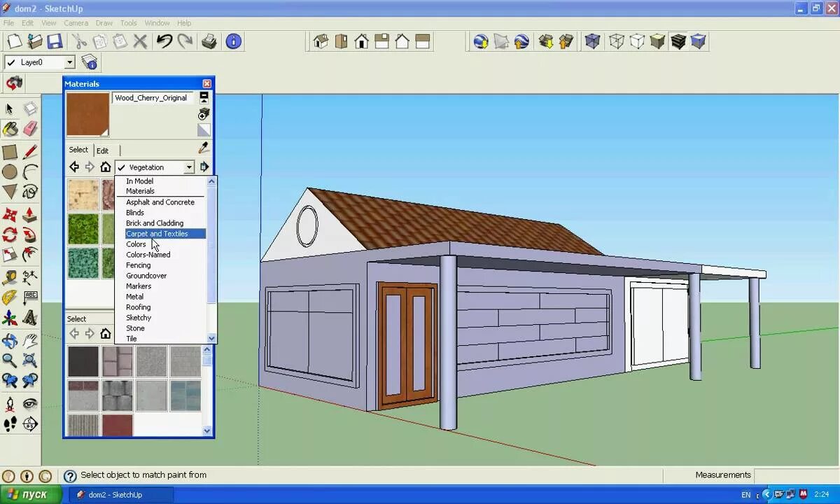The height and width of the screenshot is (504, 840).
Task: Click the Print toolbar icon
Action: click(x=209, y=41)
